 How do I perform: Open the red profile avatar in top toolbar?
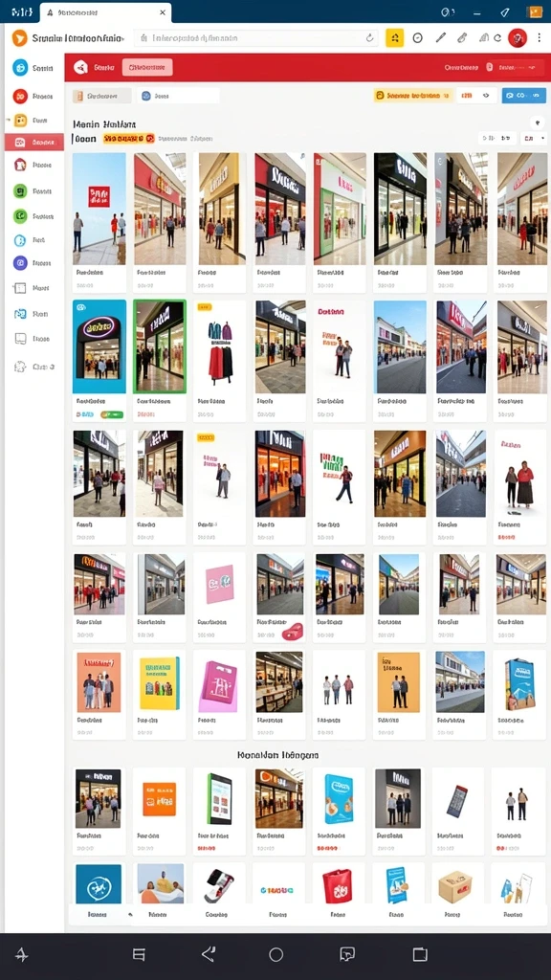click(518, 37)
